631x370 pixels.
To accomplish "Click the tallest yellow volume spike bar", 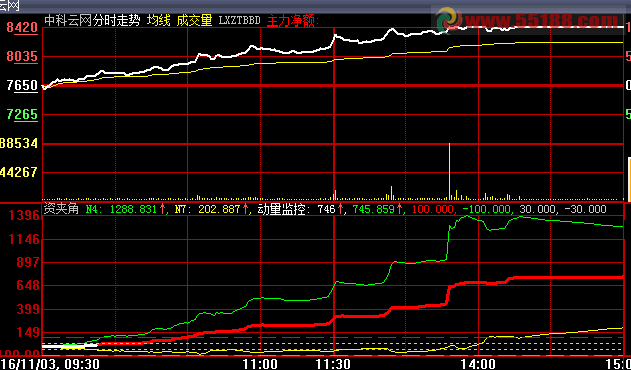I will tap(449, 172).
